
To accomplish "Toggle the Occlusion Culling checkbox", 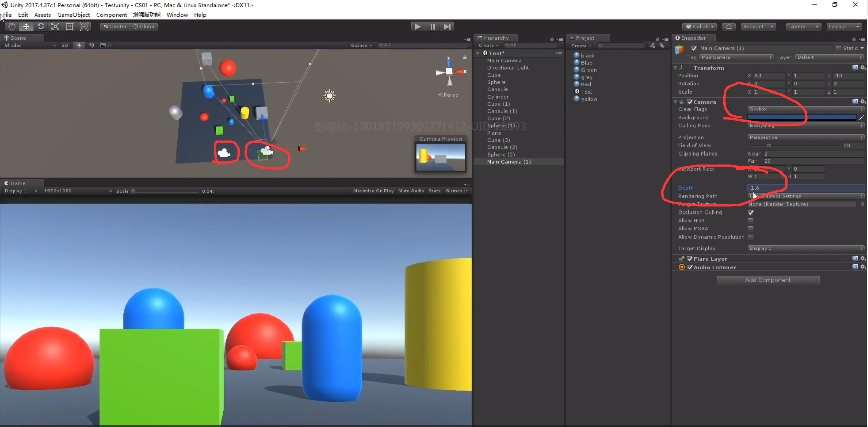I will coord(751,212).
